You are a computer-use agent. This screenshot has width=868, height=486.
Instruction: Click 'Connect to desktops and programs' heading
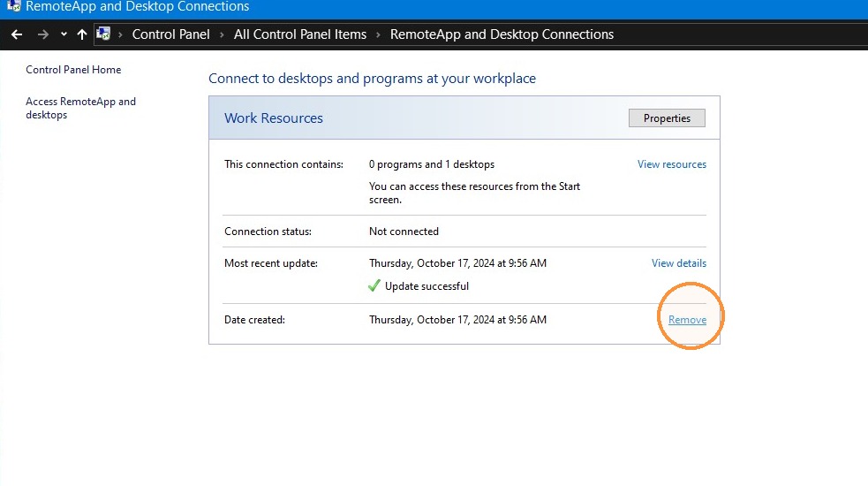tap(372, 79)
